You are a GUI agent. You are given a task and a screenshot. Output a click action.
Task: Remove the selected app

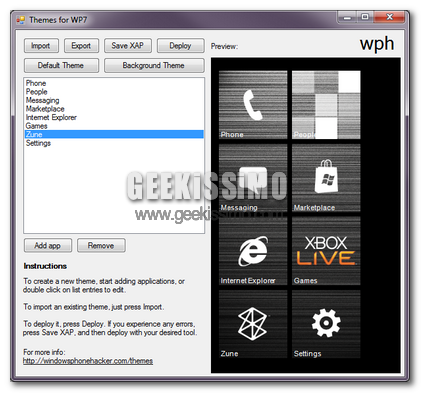pyautogui.click(x=101, y=246)
